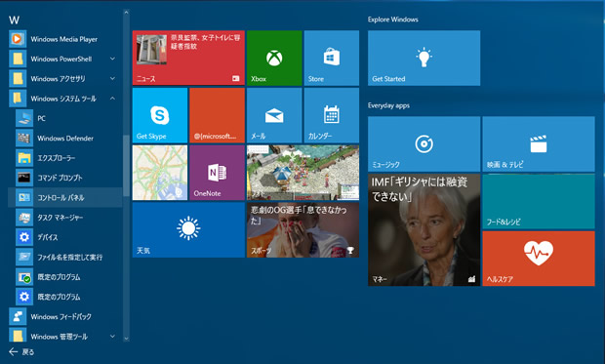Click the 戻る back button
The width and height of the screenshot is (605, 364).
[x=21, y=351]
